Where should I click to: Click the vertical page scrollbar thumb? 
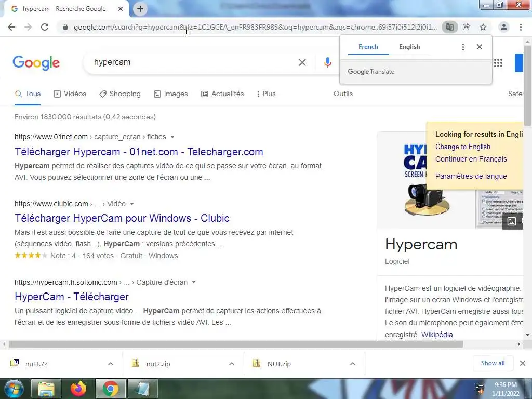[528, 85]
